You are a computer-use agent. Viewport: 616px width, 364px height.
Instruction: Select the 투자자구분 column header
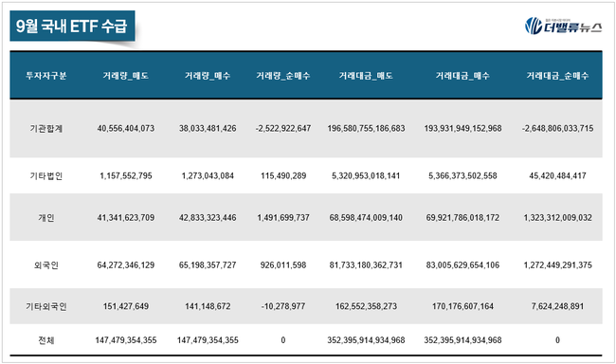point(46,76)
